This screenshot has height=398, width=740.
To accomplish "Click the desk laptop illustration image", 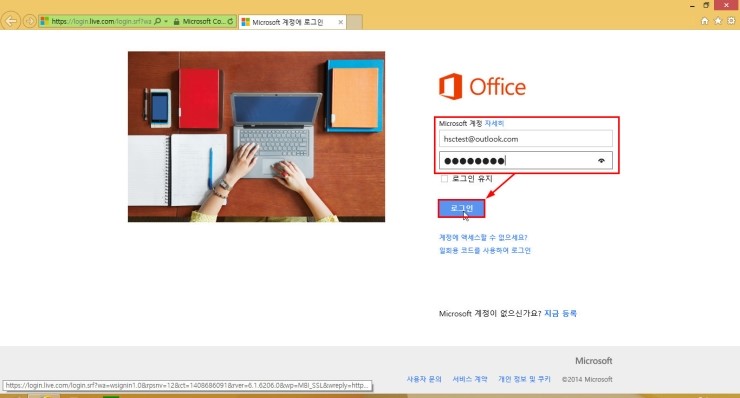I will tap(256, 136).
